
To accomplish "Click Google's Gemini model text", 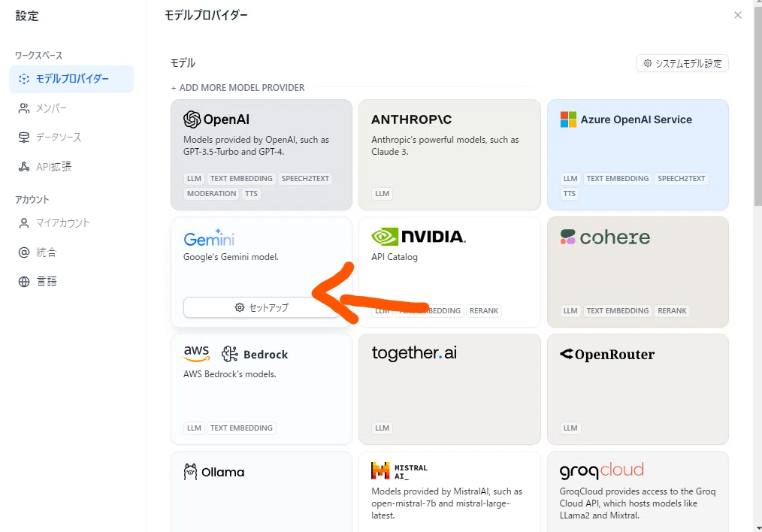I will pos(231,257).
